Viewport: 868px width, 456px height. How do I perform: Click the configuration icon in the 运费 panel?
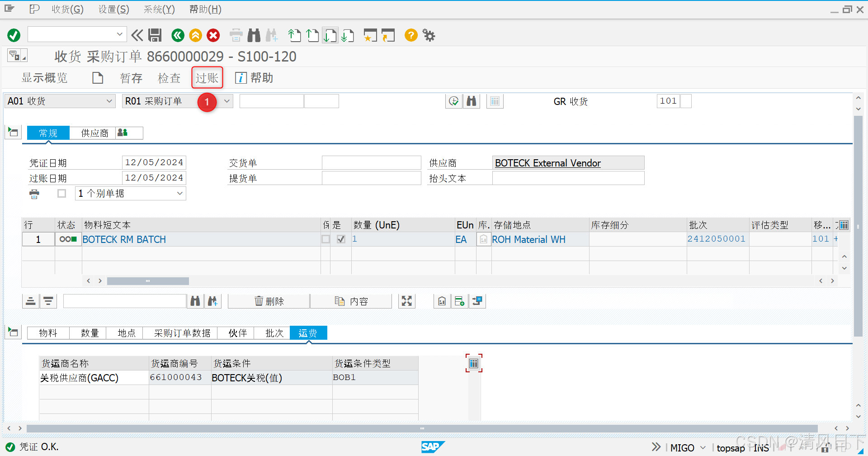(x=474, y=363)
